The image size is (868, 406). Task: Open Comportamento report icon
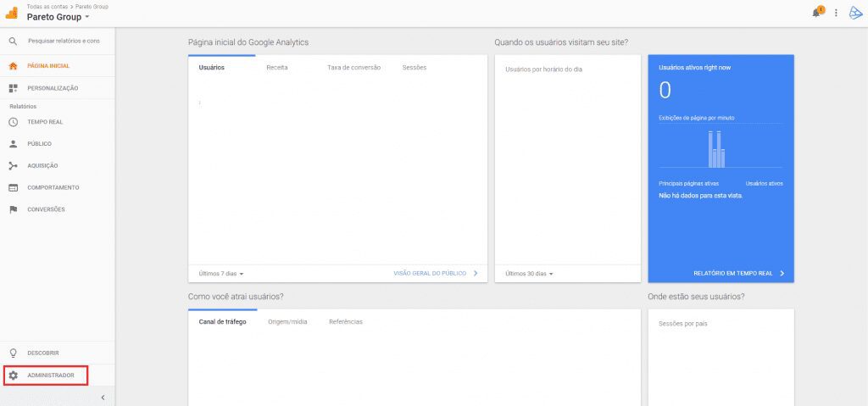pos(13,187)
